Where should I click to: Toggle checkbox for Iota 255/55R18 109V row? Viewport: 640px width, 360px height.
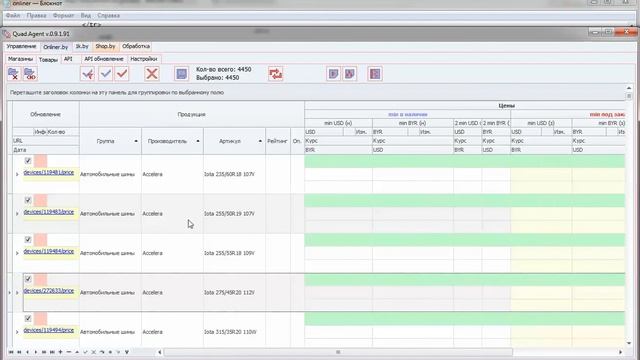click(28, 240)
